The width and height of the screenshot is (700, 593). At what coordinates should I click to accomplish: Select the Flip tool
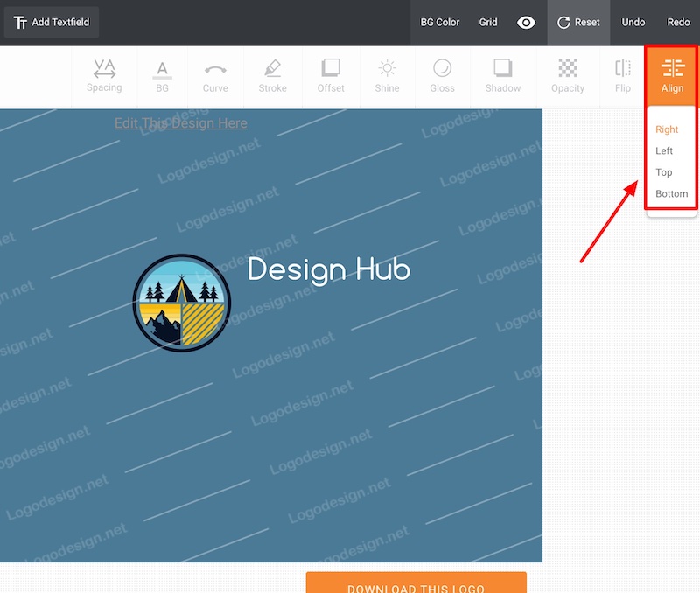pos(623,76)
